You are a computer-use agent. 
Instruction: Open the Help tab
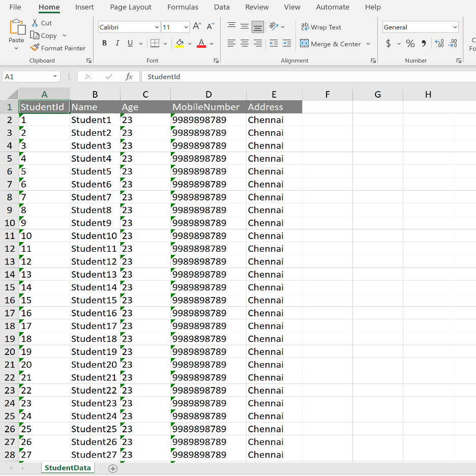[x=373, y=7]
